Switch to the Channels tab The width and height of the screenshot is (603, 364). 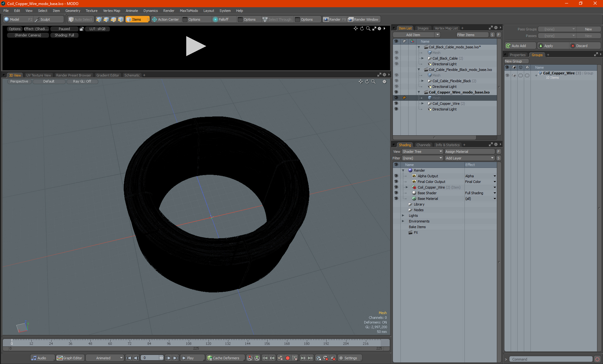pos(423,145)
